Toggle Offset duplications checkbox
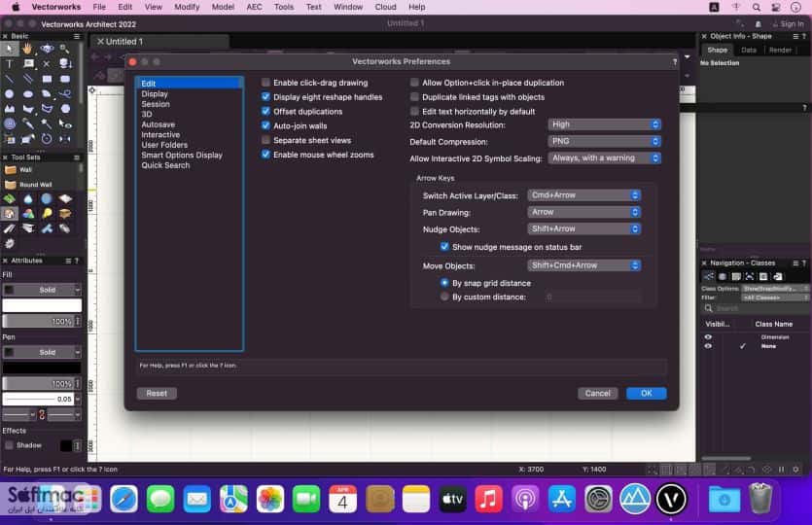The height and width of the screenshot is (525, 812). 265,111
